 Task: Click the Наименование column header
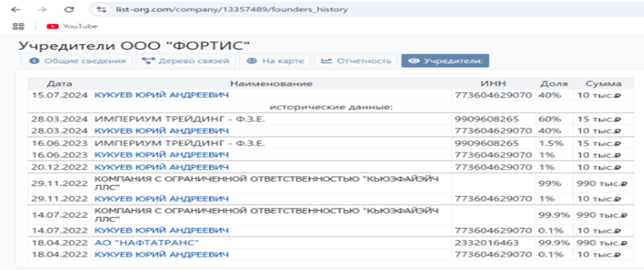point(271,83)
